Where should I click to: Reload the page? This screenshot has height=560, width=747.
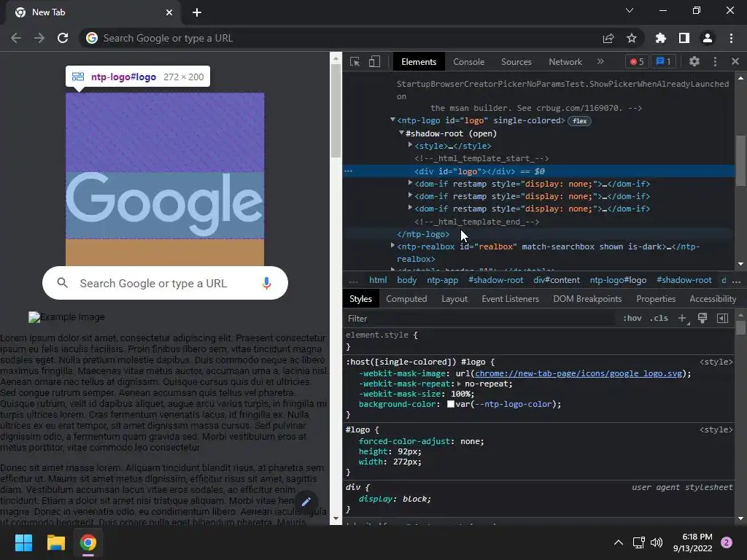click(x=63, y=38)
